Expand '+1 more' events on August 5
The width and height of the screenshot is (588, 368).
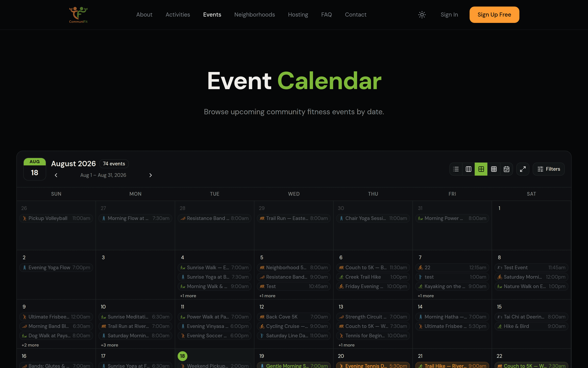(x=267, y=296)
